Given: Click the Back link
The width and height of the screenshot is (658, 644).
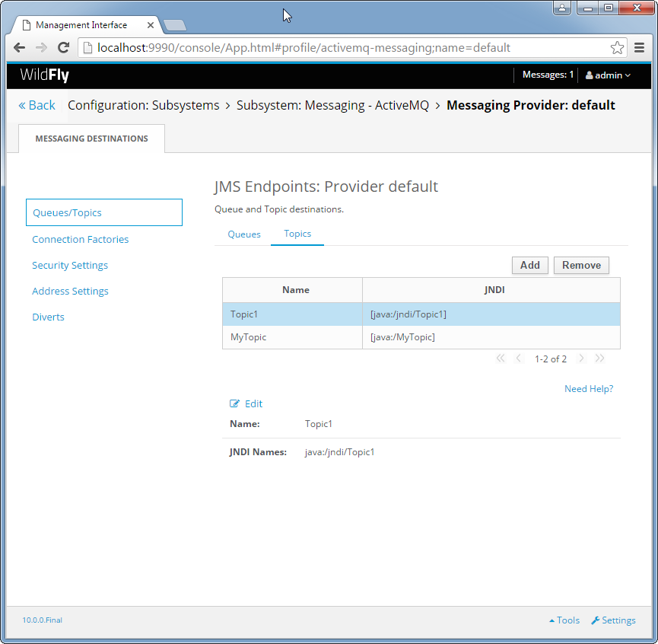Looking at the screenshot, I should (37, 105).
